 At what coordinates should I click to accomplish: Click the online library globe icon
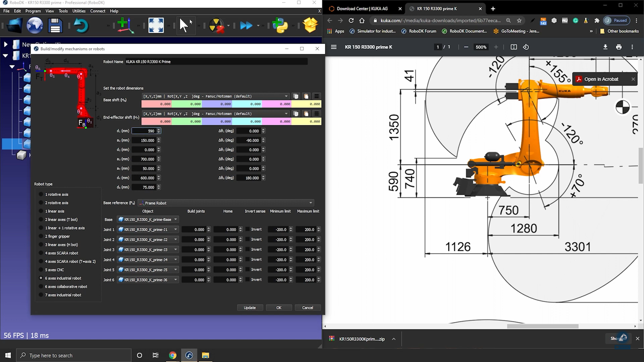35,25
